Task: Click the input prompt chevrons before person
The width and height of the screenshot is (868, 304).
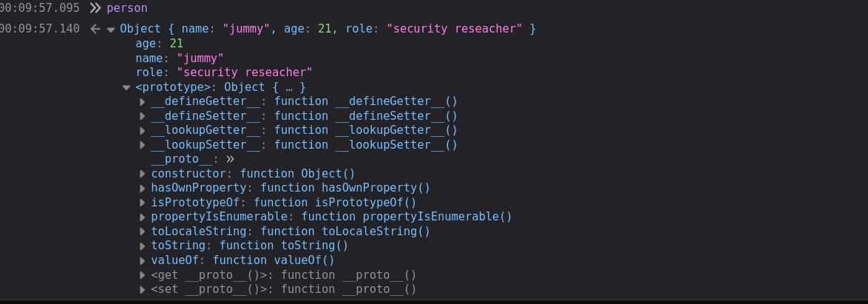Action: [x=95, y=8]
